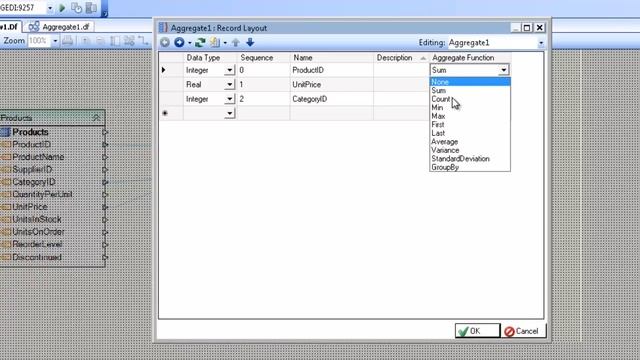Sort by the Description column header
Image resolution: width=640 pixels, height=360 pixels.
click(401, 58)
